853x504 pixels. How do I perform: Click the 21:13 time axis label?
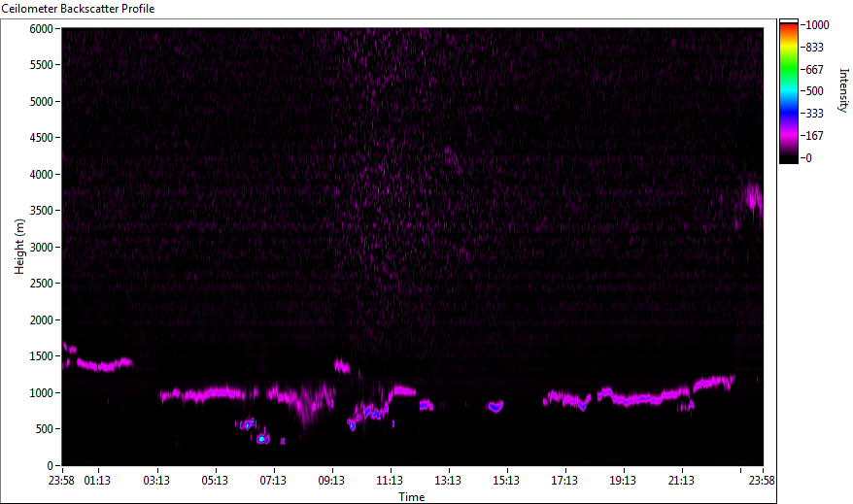[681, 481]
